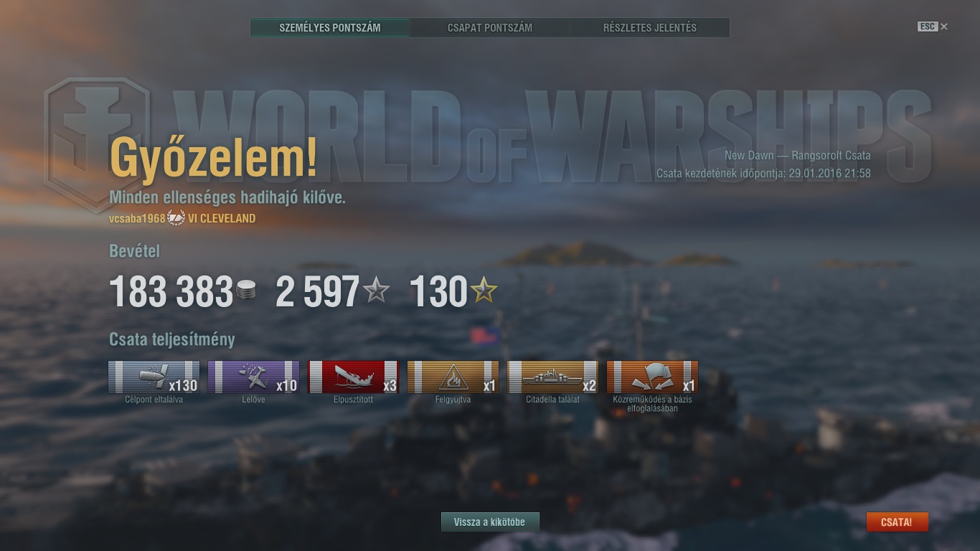This screenshot has width=980, height=551.
Task: Click the Célpont eltalálva x130 ribbon
Action: 154,377
